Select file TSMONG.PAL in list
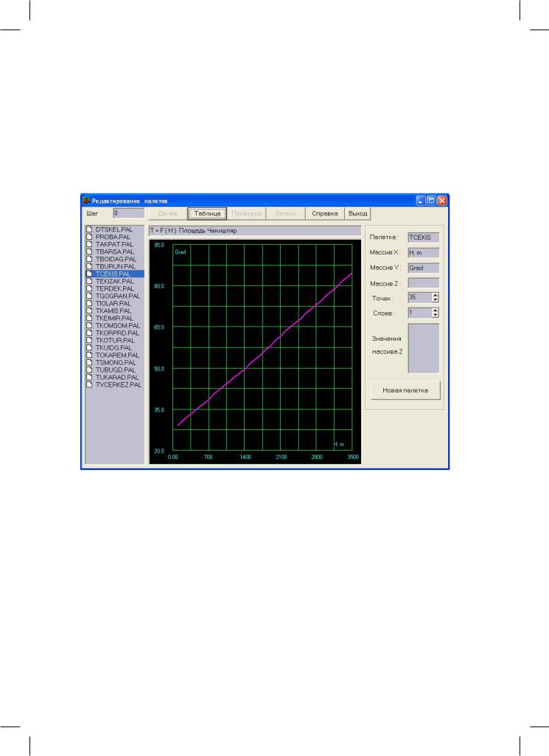Image resolution: width=549 pixels, height=756 pixels. click(116, 363)
